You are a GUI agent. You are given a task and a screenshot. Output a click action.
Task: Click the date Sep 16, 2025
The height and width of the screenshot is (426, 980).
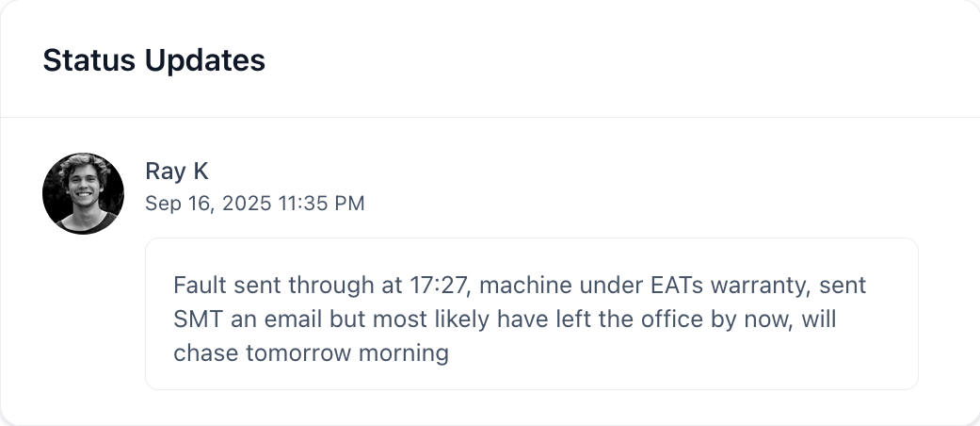click(x=208, y=203)
